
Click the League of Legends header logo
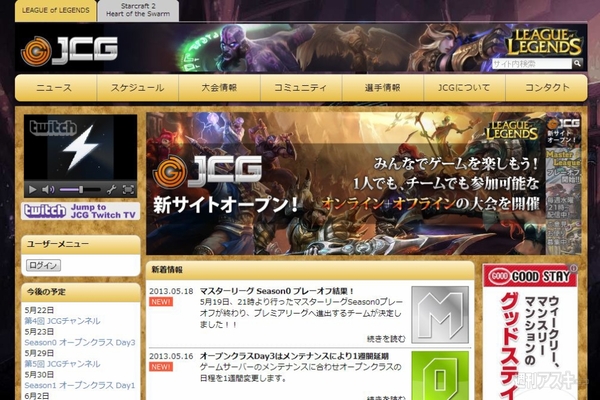[544, 41]
